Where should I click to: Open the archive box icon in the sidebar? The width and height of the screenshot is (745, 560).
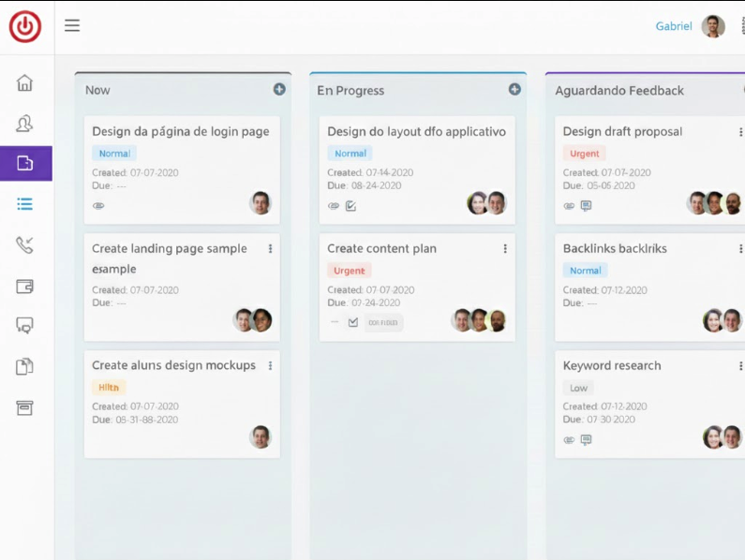pos(25,407)
